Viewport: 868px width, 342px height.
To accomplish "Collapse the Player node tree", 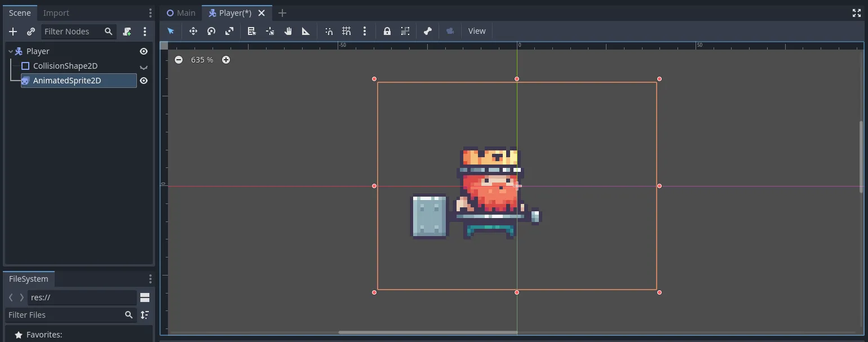I will [11, 51].
